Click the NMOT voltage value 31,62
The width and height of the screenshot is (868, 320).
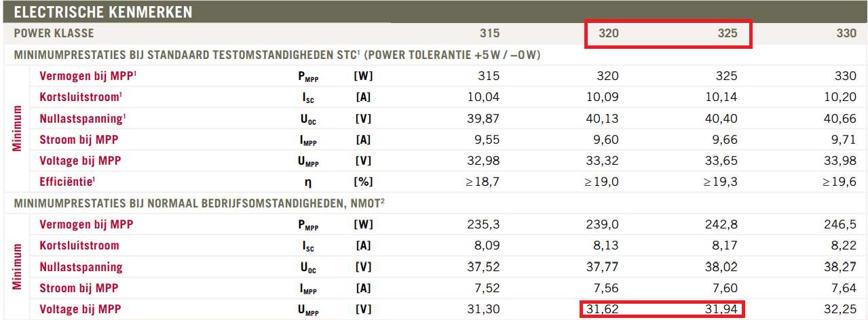point(603,309)
